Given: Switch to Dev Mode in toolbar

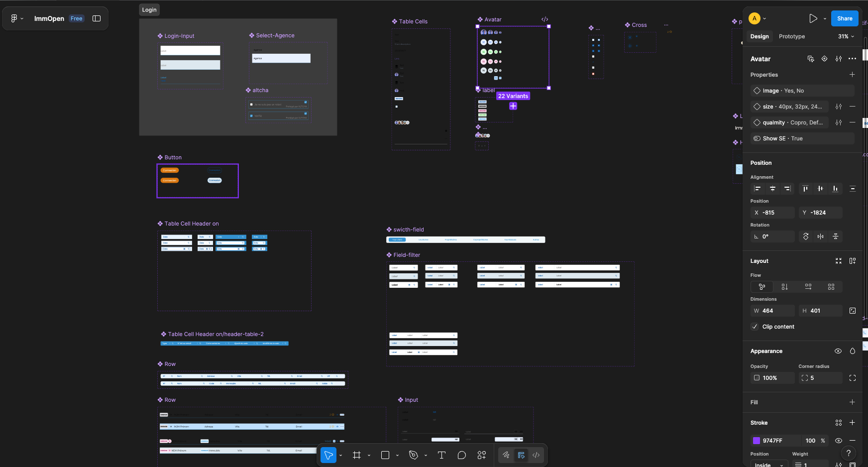Looking at the screenshot, I should click(536, 455).
